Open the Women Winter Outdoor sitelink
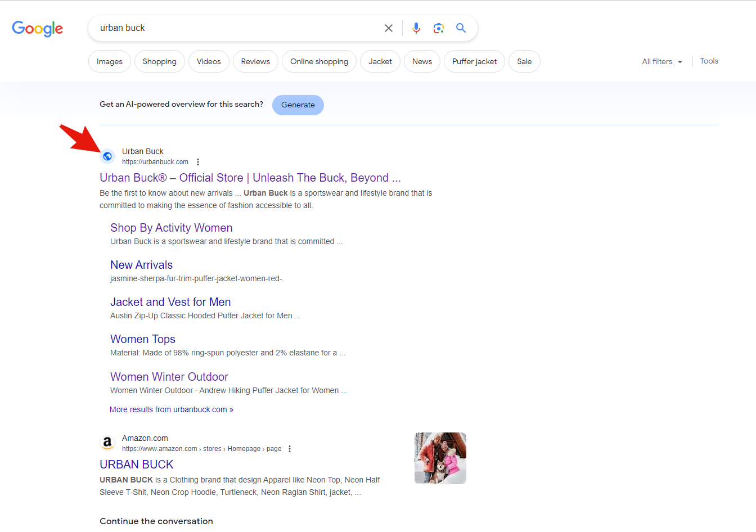This screenshot has width=756, height=532. [x=169, y=377]
